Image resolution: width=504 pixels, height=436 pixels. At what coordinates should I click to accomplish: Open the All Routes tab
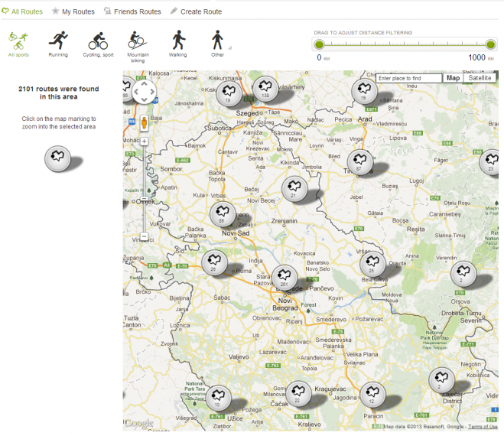click(22, 11)
